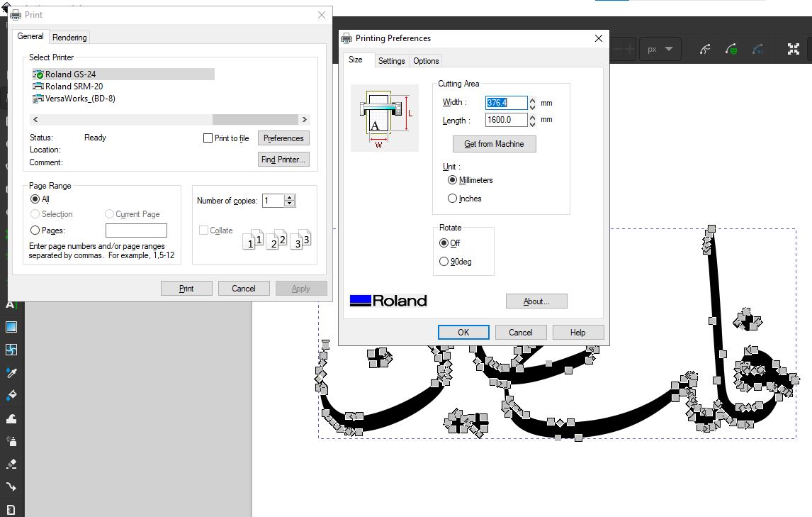Select the Mesh gradient tool
Image resolution: width=812 pixels, height=517 pixels.
(x=11, y=350)
